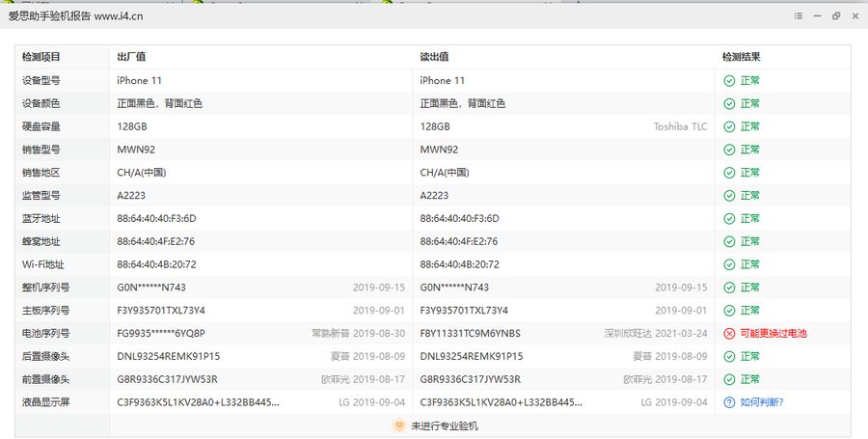Restore the 爱思助手验机报告 window size
The height and width of the screenshot is (439, 868).
click(x=836, y=16)
